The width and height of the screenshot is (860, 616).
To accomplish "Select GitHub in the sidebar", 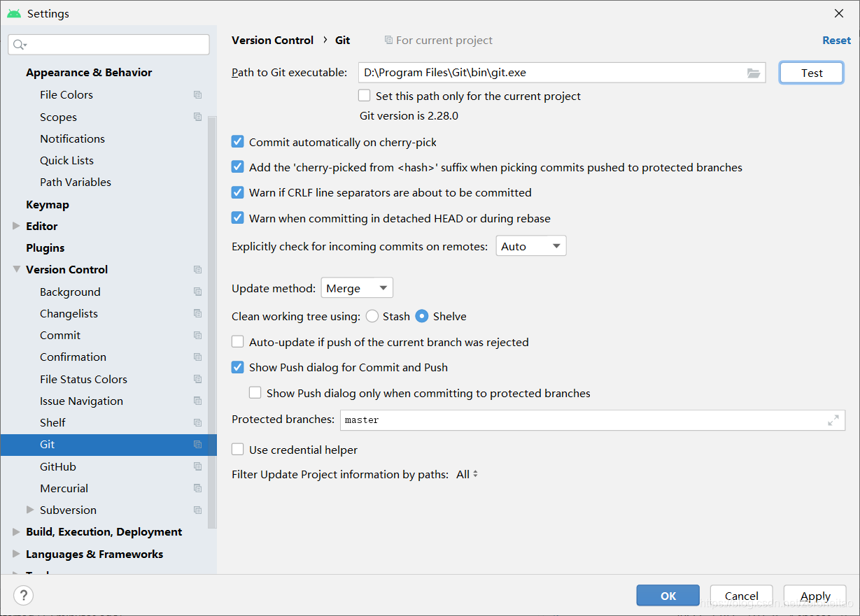I will [57, 466].
